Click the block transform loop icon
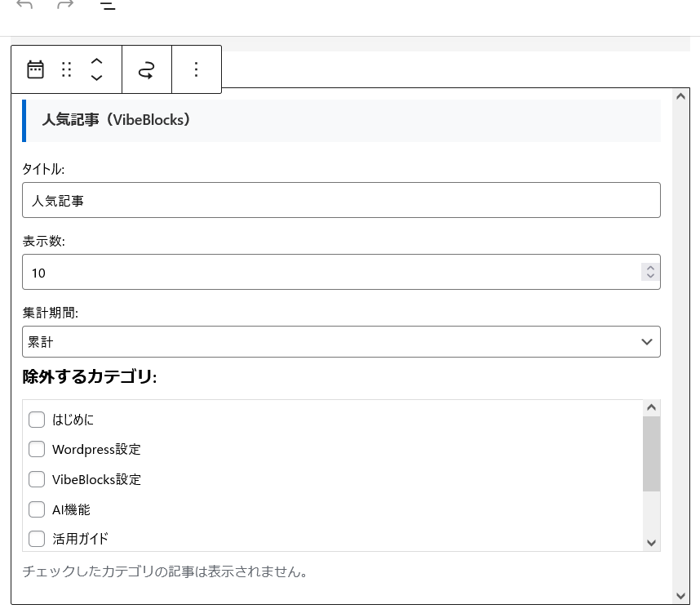The height and width of the screenshot is (609, 700). point(146,70)
